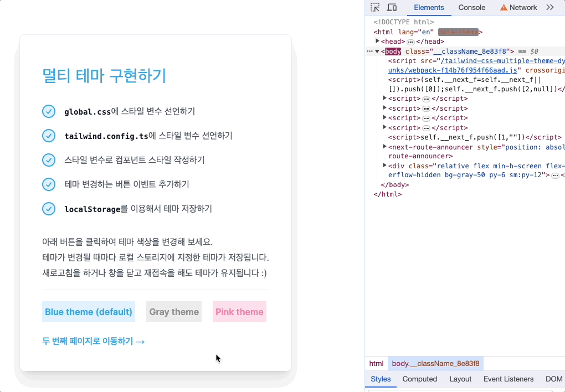Select html in the breadcrumb bar
Image resolution: width=565 pixels, height=392 pixels.
[x=376, y=364]
